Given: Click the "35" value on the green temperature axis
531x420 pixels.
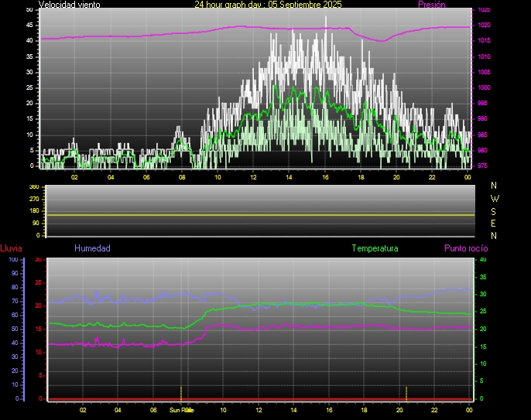Looking at the screenshot, I should 483,277.
